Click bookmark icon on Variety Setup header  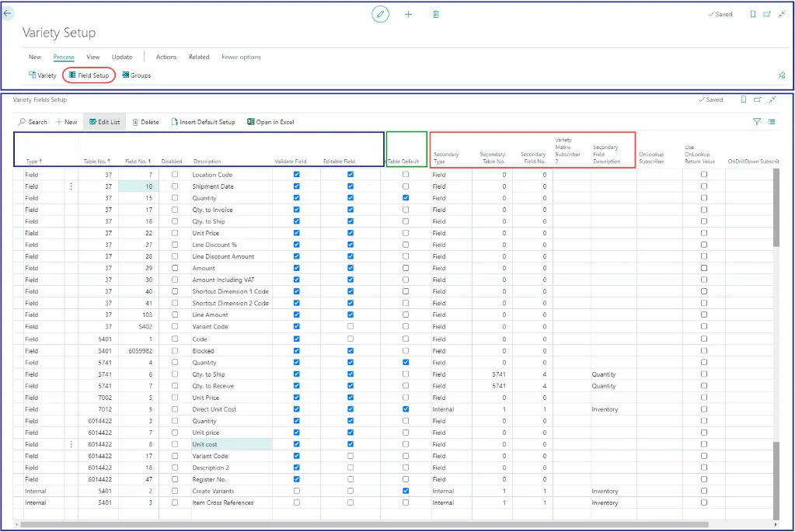753,14
